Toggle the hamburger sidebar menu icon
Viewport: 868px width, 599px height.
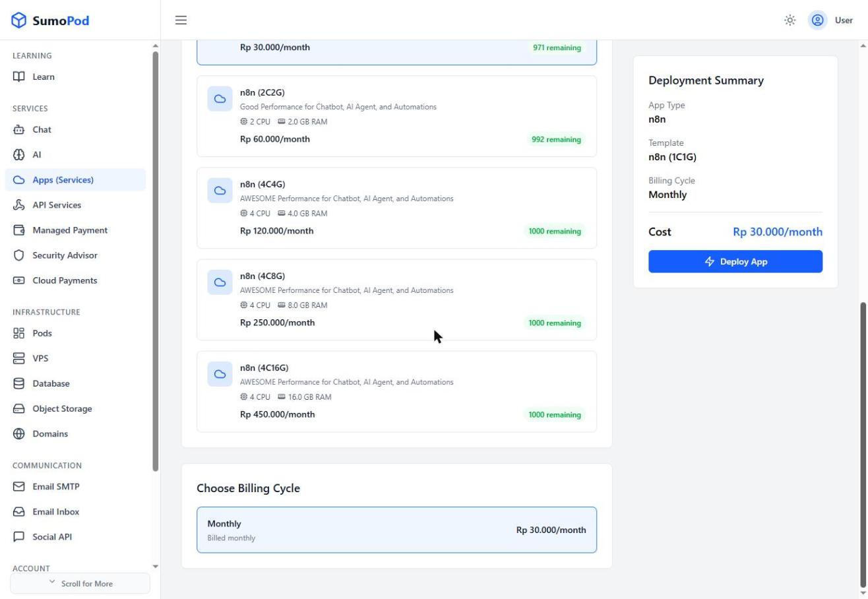pyautogui.click(x=181, y=20)
